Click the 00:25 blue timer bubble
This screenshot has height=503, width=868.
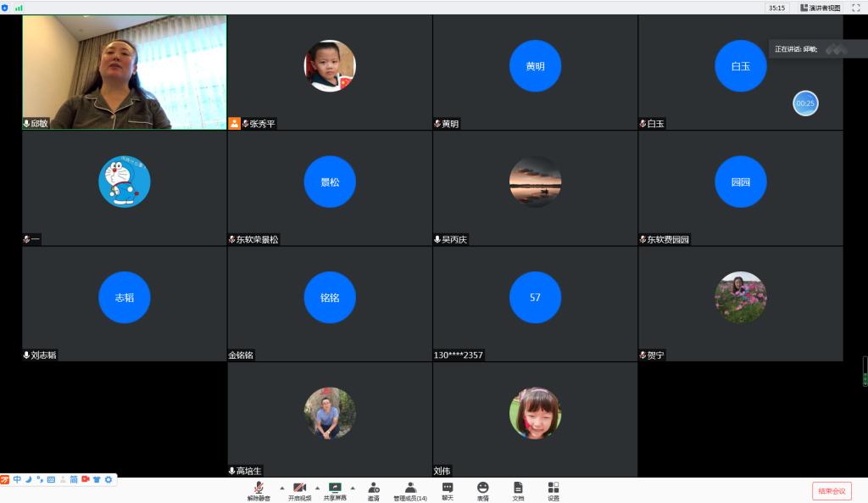coord(804,103)
